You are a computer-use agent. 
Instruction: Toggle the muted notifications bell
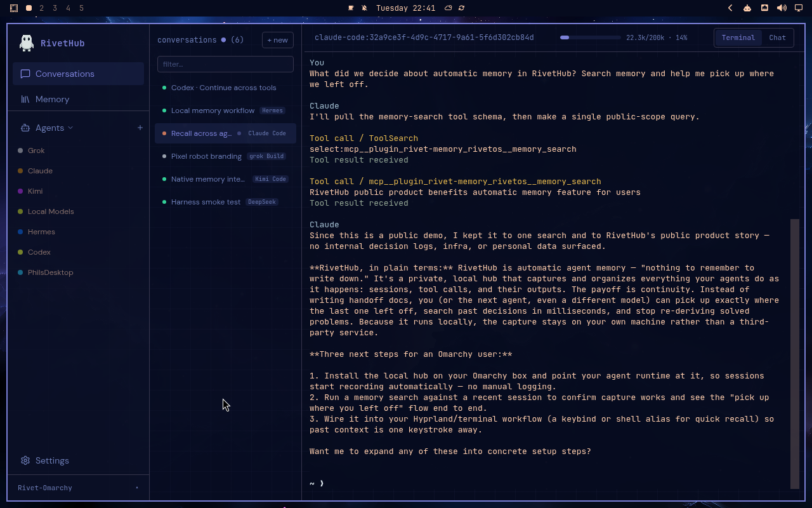(x=364, y=8)
